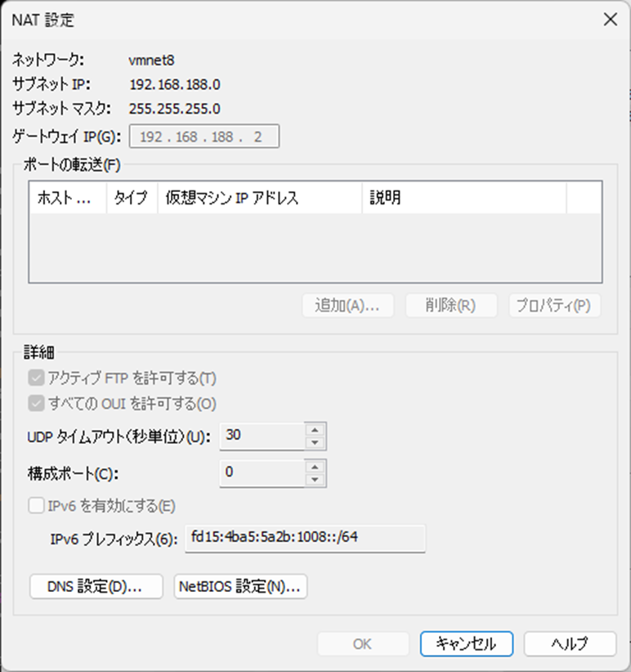This screenshot has width=631, height=672.
Task: Click the 削除(R) button
Action: click(x=451, y=305)
